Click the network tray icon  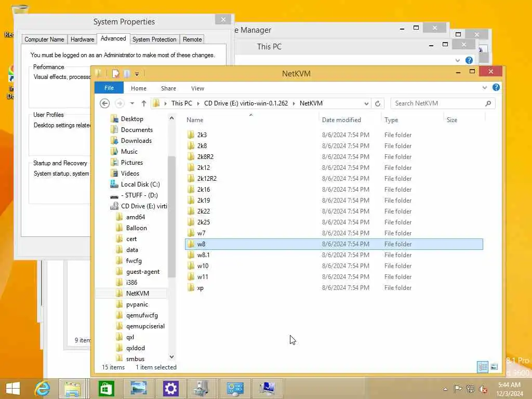[x=470, y=389]
